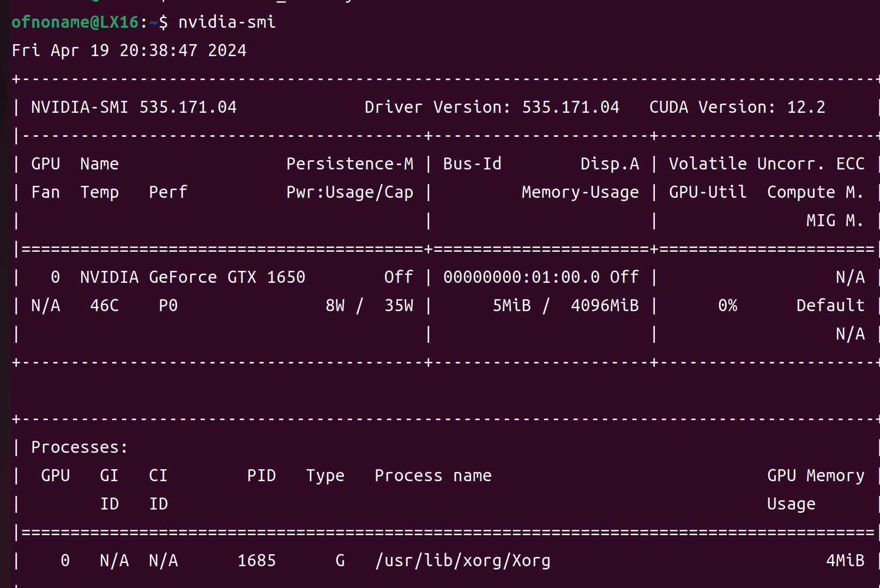The width and height of the screenshot is (880, 588).
Task: Click the MIG M. header
Action: (835, 221)
